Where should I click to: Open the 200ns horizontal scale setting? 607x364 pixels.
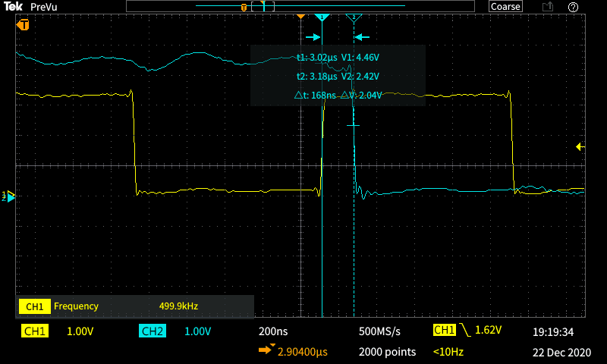pos(273,331)
